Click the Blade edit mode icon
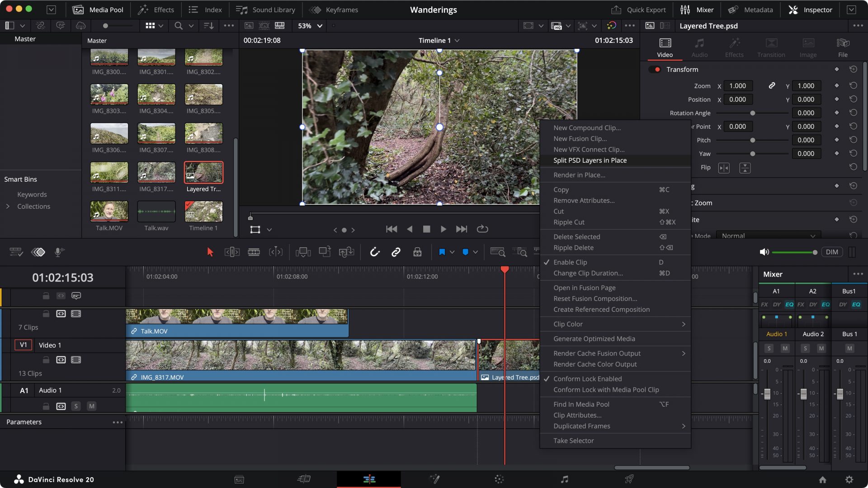Image resolution: width=868 pixels, height=488 pixels. pyautogui.click(x=254, y=252)
